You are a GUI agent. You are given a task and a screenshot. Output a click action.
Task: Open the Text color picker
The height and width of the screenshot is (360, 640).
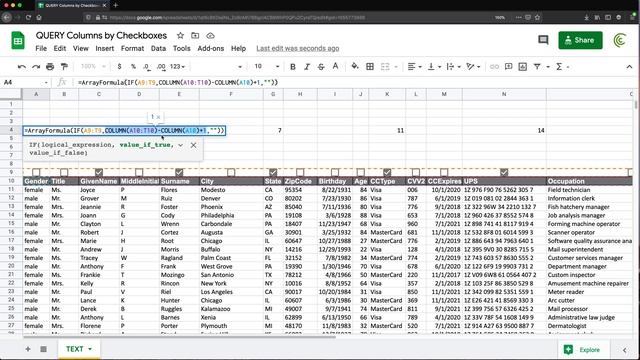(335, 67)
